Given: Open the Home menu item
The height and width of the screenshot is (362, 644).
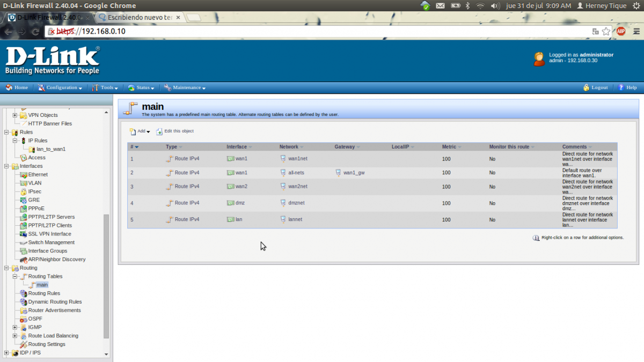Looking at the screenshot, I should [x=17, y=87].
